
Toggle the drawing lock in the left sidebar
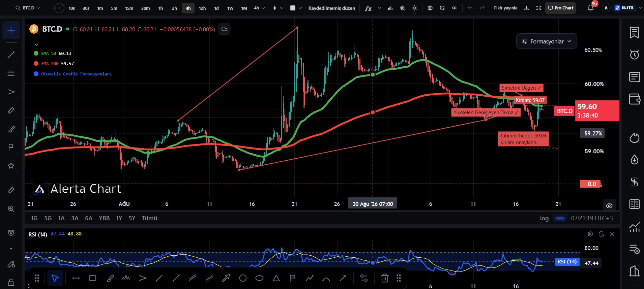[x=11, y=282]
